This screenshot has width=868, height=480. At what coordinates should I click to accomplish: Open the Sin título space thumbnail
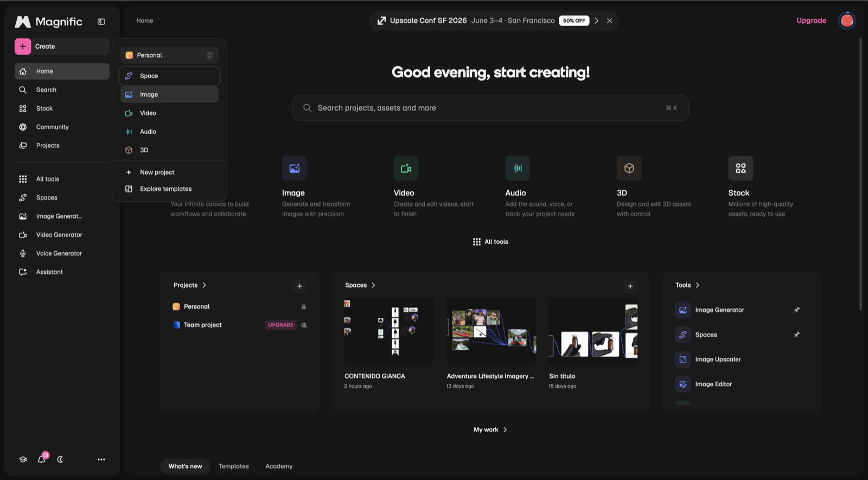coord(593,331)
